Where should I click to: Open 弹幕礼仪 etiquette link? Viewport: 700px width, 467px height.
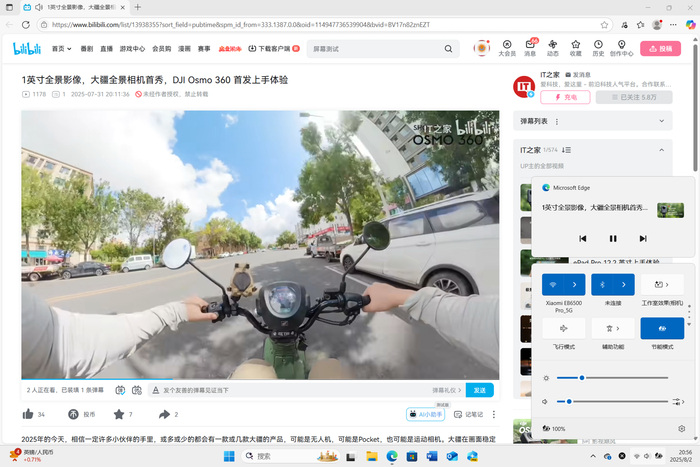446,390
